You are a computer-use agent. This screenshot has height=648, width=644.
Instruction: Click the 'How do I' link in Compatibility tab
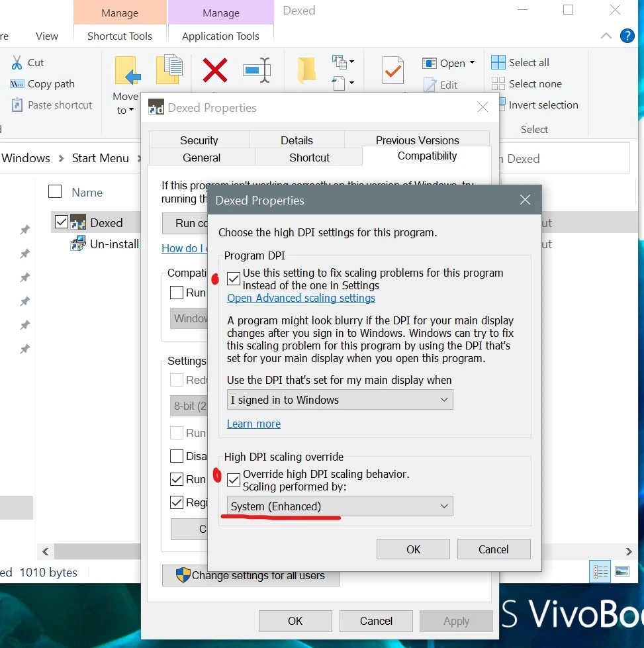pos(185,248)
